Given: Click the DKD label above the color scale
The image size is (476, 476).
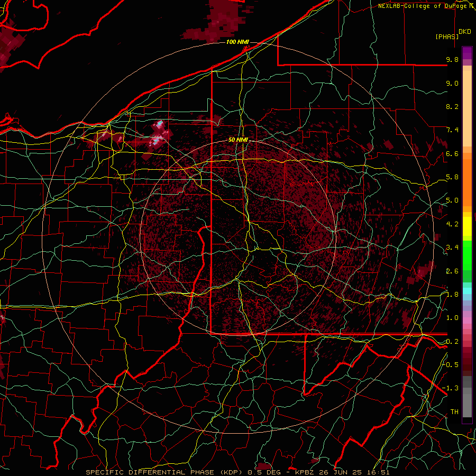Looking at the screenshot, I should [465, 32].
